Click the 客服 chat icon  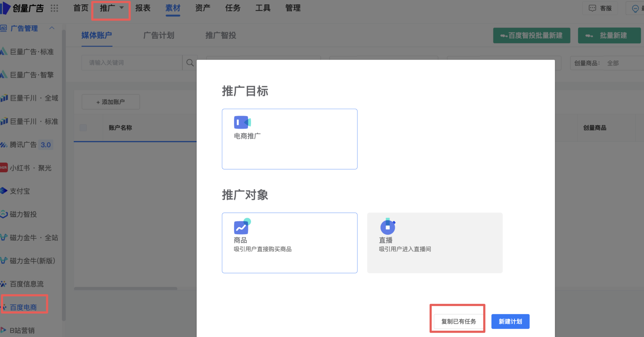tap(592, 8)
